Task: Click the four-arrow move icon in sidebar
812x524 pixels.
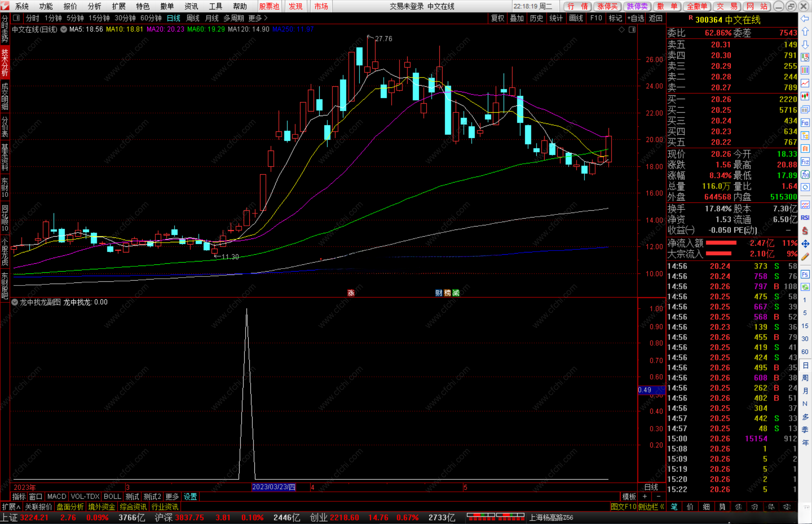Action: tap(805, 244)
